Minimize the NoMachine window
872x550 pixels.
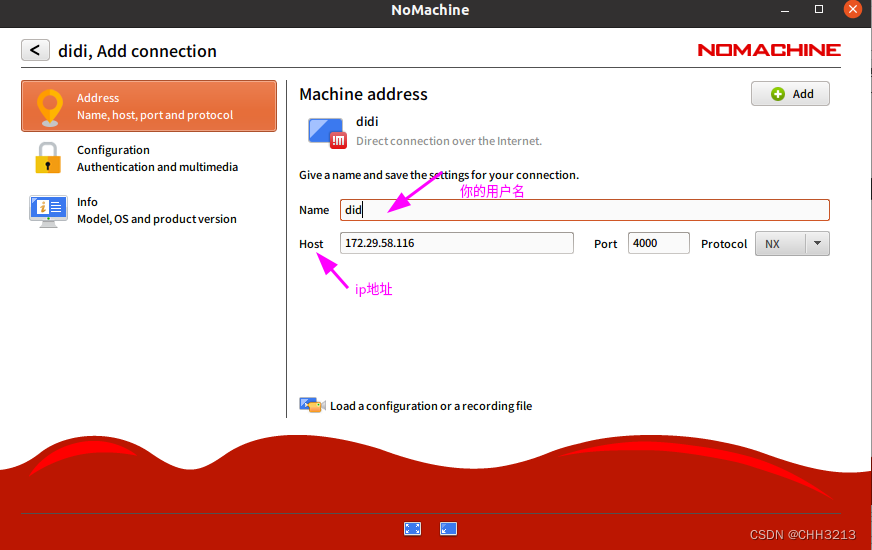tap(785, 10)
